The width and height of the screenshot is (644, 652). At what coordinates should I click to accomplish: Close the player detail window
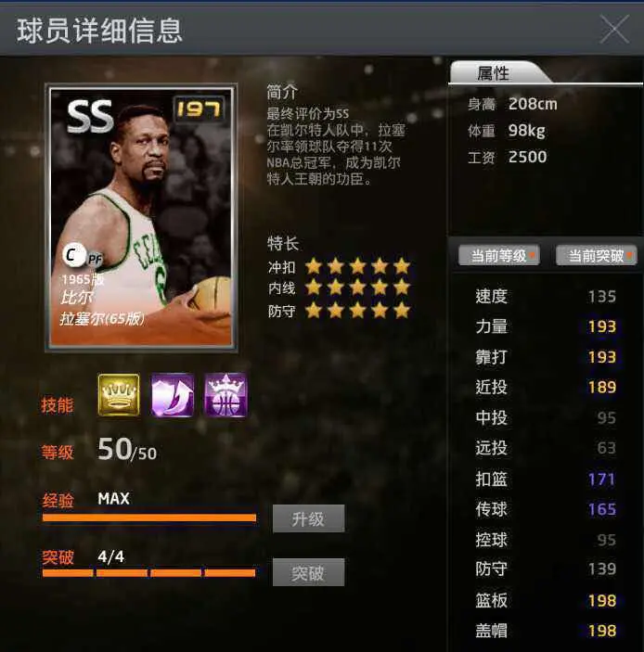pos(614,29)
